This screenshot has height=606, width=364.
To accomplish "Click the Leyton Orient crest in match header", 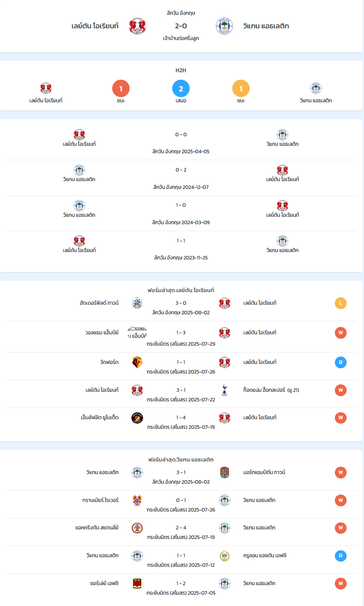I will [x=137, y=26].
